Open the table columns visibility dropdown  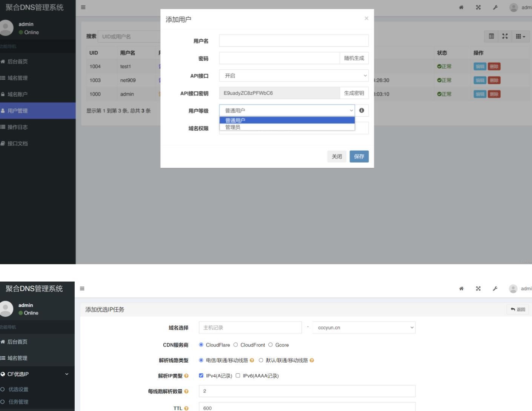coord(520,37)
